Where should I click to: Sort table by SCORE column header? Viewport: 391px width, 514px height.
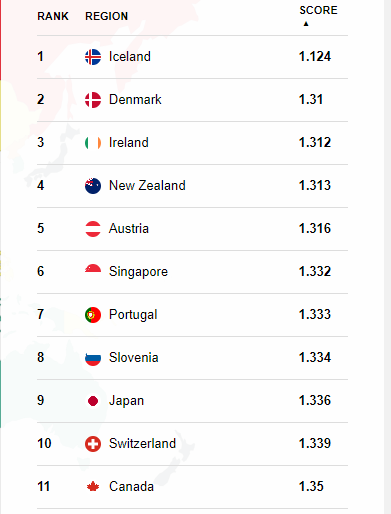point(318,10)
